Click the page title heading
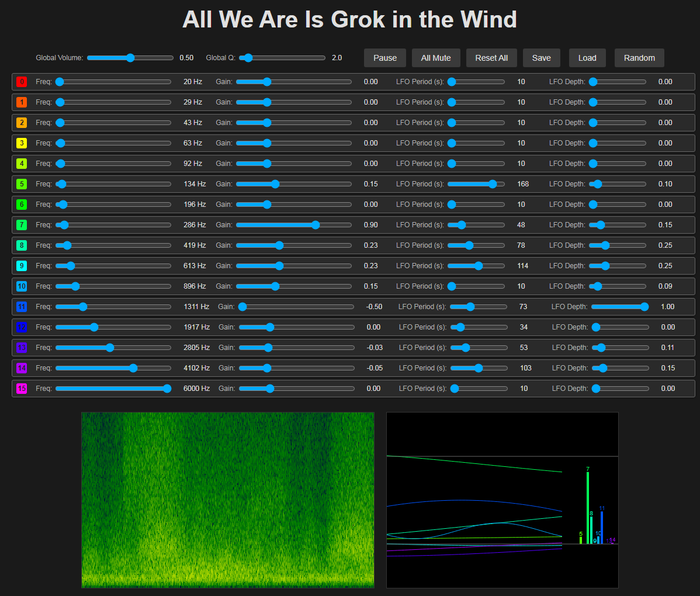700x596 pixels. [x=349, y=20]
